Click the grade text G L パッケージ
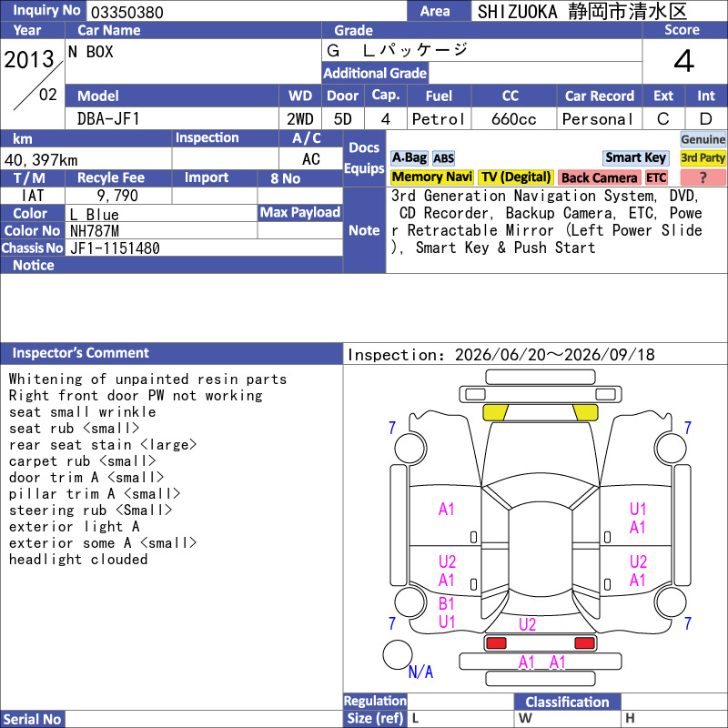 tap(397, 50)
